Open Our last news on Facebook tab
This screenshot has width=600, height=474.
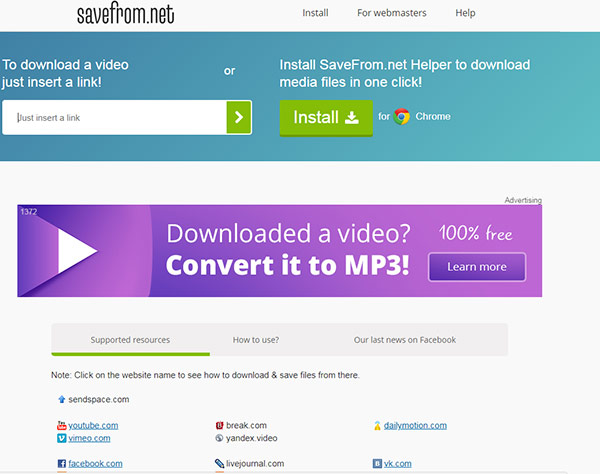[405, 340]
